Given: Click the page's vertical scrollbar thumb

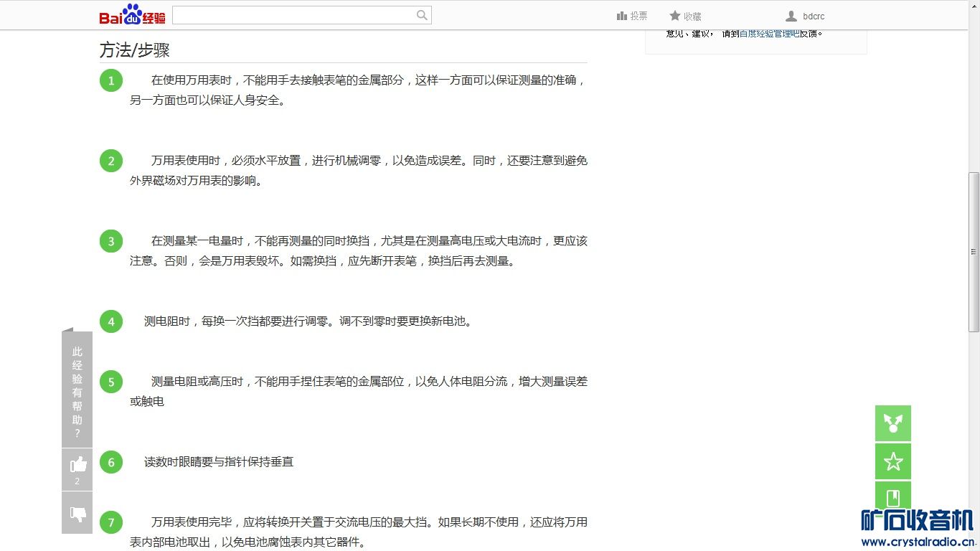Looking at the screenshot, I should click(974, 251).
